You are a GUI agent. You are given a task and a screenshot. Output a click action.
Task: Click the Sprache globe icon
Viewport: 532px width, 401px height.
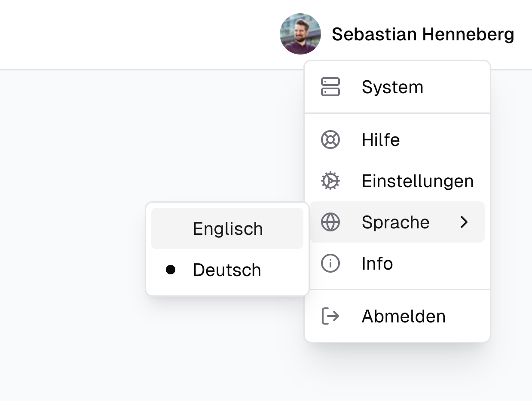coord(330,222)
